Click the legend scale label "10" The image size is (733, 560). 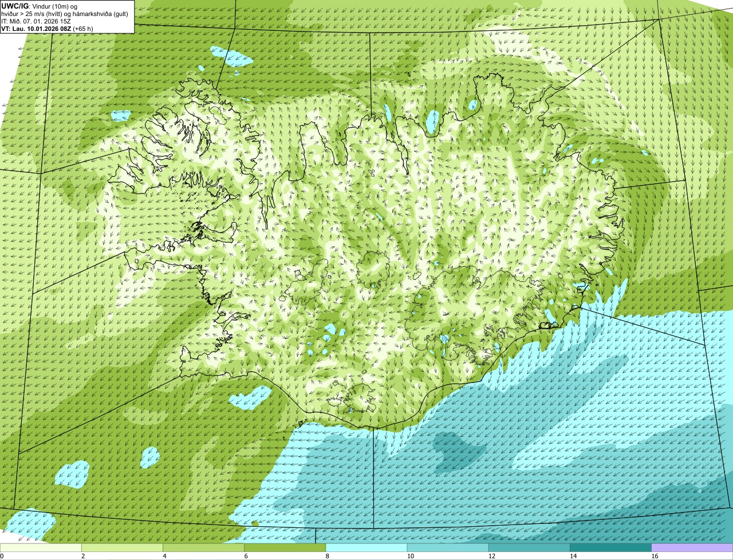pyautogui.click(x=410, y=556)
